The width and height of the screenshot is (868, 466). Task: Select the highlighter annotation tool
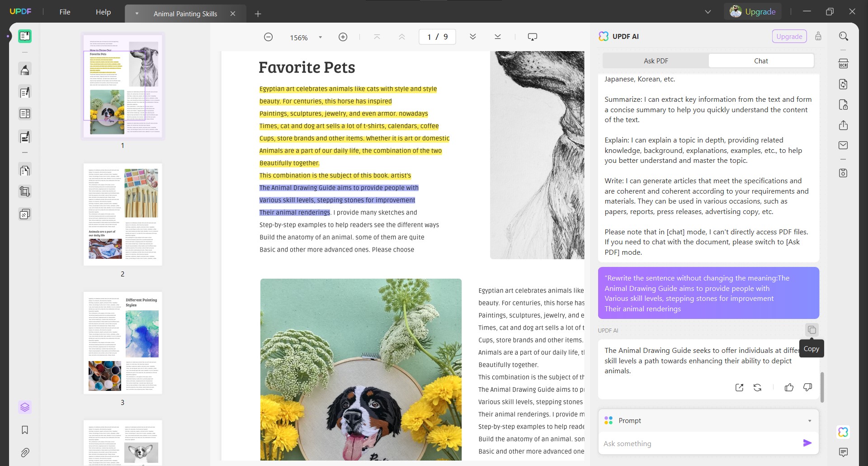tap(25, 69)
